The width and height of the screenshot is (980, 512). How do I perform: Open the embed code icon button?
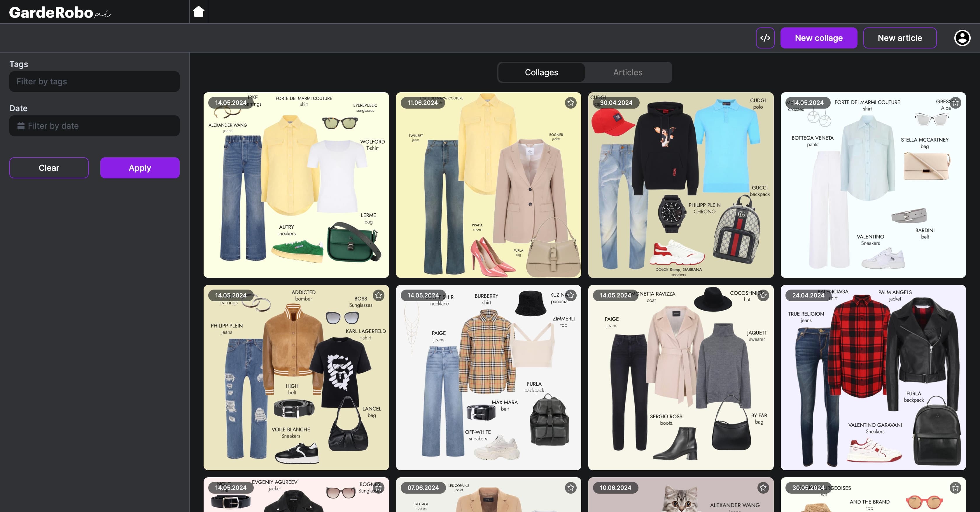(x=765, y=38)
